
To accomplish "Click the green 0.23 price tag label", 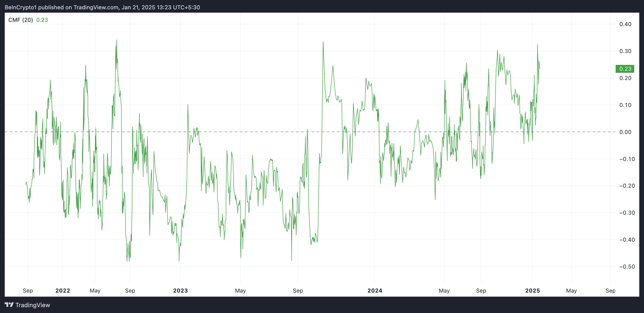I will coord(624,69).
